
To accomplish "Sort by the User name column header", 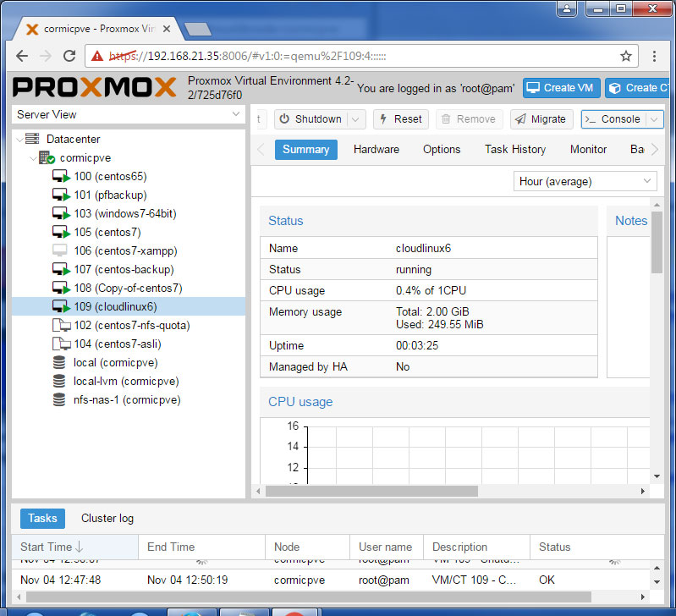I will pos(387,547).
